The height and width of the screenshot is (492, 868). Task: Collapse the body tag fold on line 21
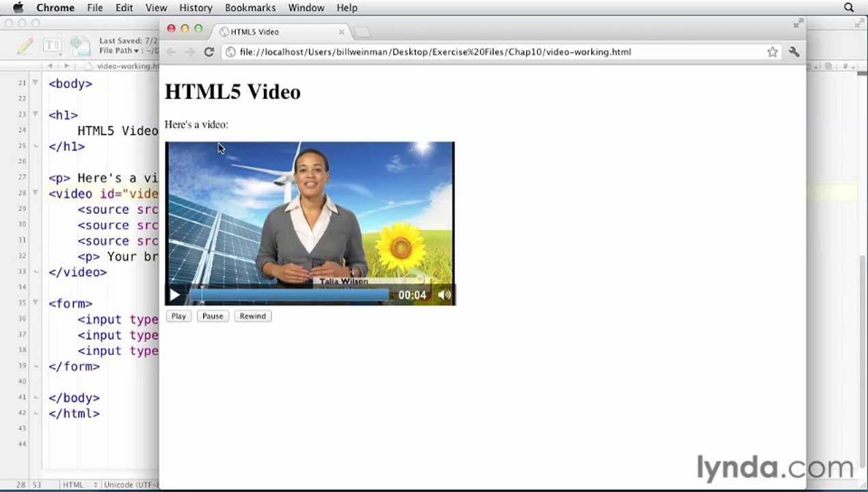click(x=35, y=83)
